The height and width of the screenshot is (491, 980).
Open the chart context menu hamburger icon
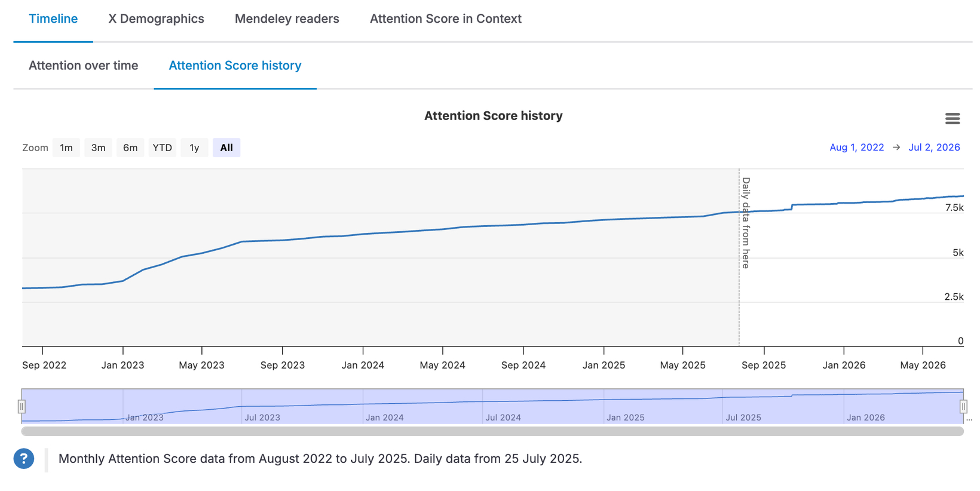[x=953, y=119]
